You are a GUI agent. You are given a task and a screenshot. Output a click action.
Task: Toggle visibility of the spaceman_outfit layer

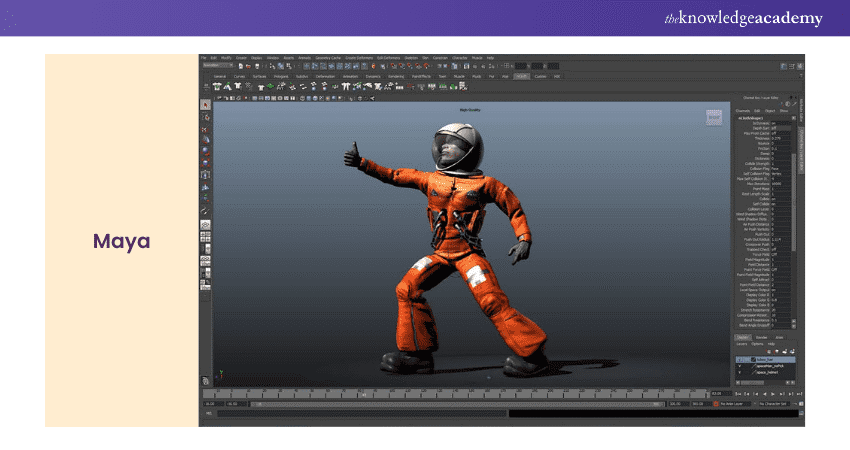[738, 366]
